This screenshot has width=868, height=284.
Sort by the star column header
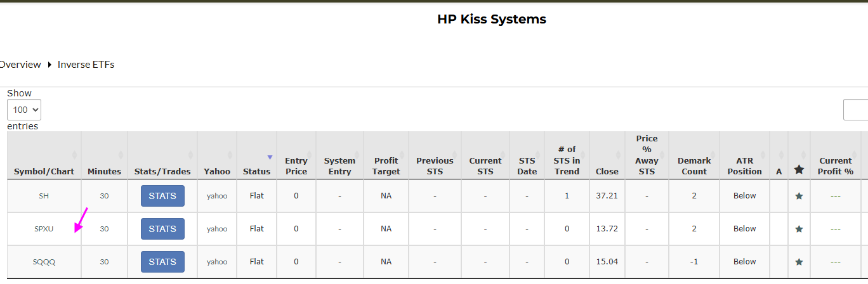(799, 169)
